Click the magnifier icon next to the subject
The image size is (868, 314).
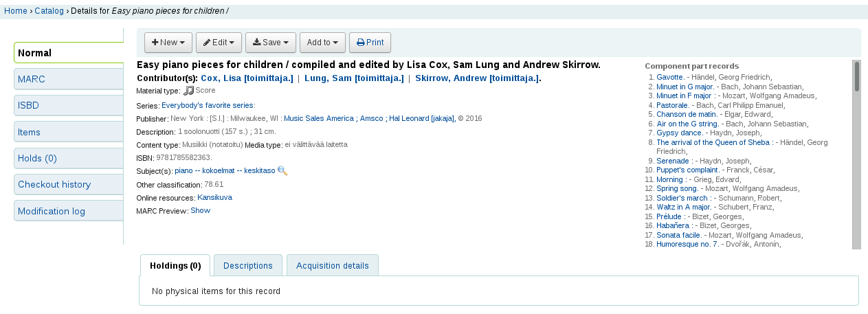coord(282,170)
